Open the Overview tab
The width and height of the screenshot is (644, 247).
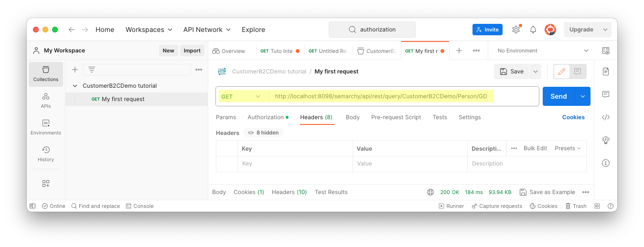[229, 51]
